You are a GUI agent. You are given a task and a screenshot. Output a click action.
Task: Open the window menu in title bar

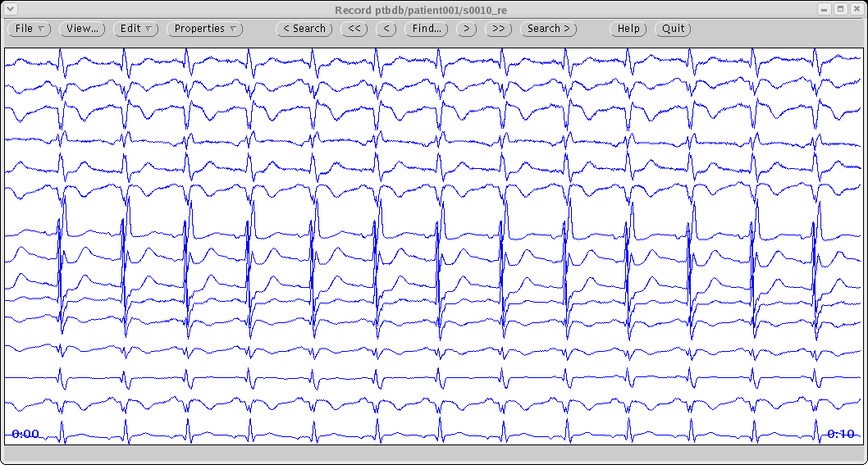pos(10,8)
